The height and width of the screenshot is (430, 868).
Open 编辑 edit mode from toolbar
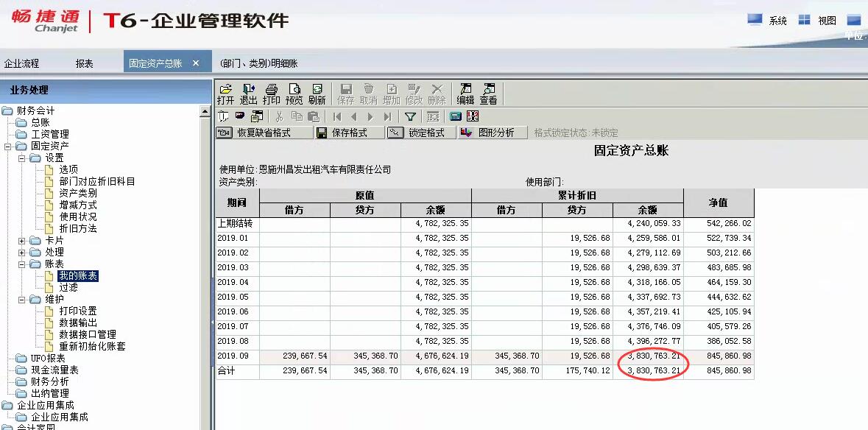[x=465, y=94]
